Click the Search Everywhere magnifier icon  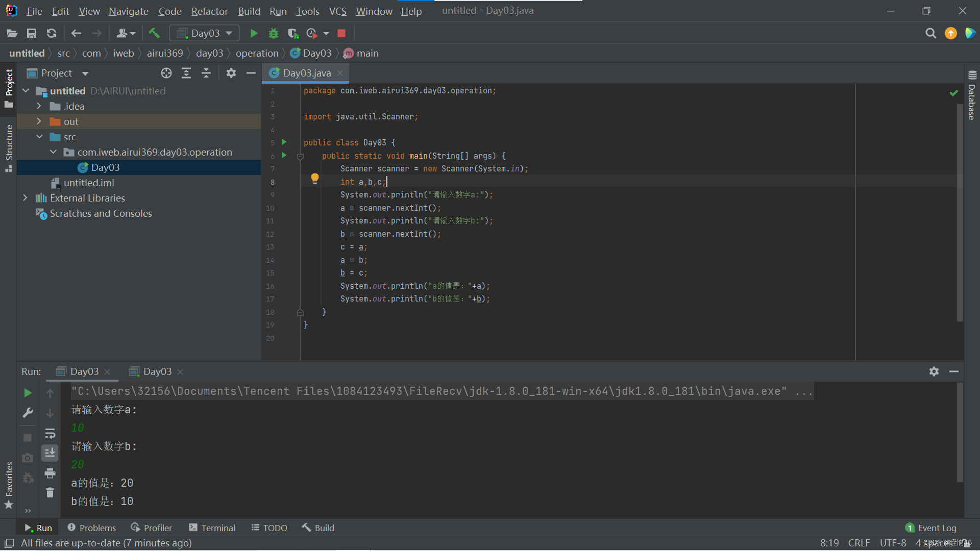pos(930,34)
